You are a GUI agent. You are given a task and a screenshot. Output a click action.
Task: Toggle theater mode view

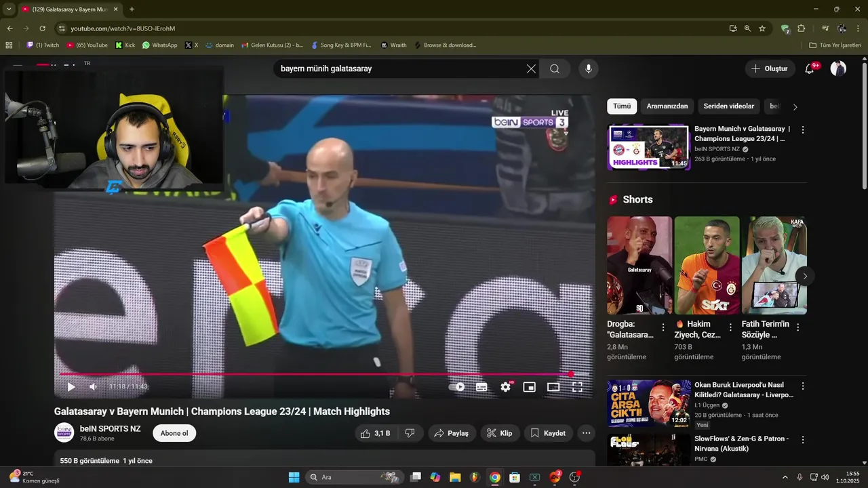(x=553, y=387)
